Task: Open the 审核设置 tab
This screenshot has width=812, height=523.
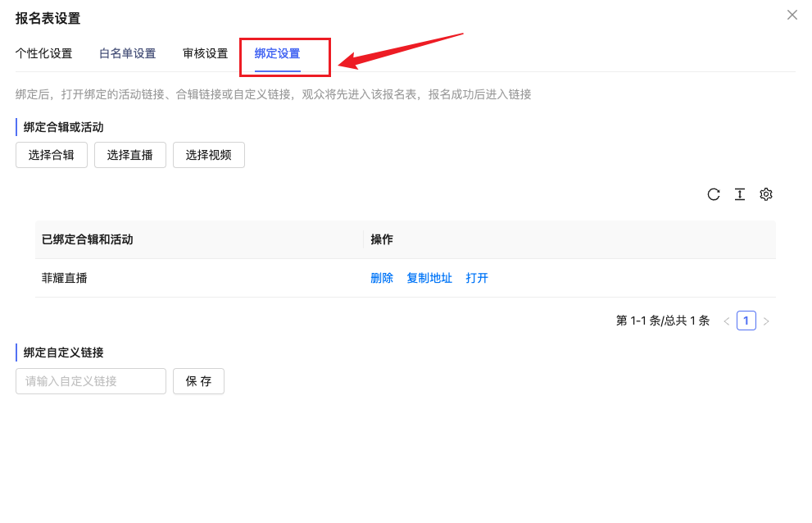Action: 205,54
